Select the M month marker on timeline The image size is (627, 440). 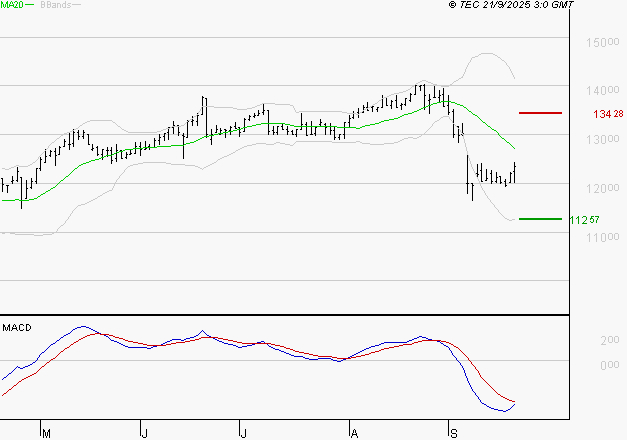[45, 432]
